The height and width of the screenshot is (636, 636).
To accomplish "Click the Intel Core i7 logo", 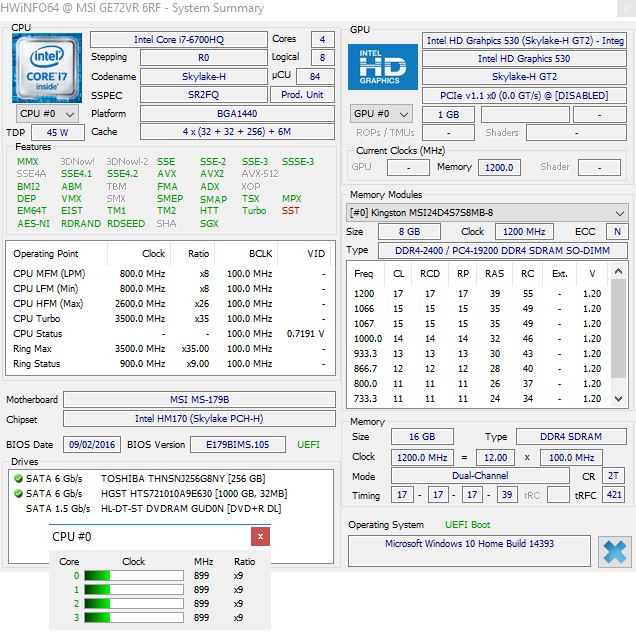I will click(47, 68).
